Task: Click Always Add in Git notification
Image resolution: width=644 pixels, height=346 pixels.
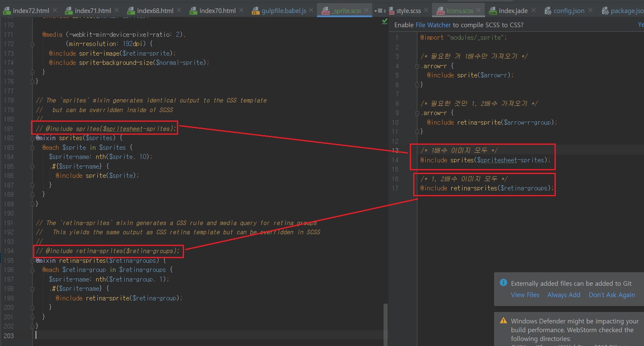Action: [563, 295]
